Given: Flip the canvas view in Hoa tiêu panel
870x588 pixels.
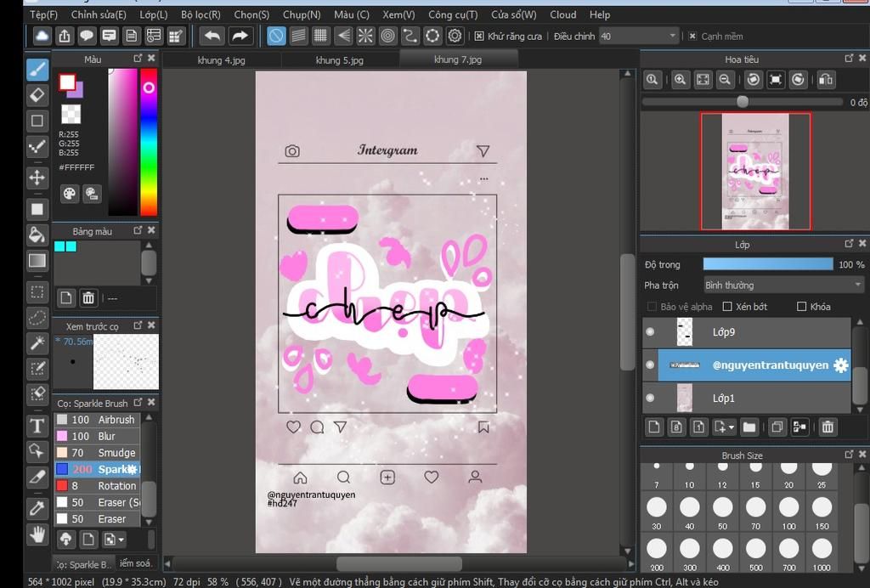Looking at the screenshot, I should click(826, 80).
